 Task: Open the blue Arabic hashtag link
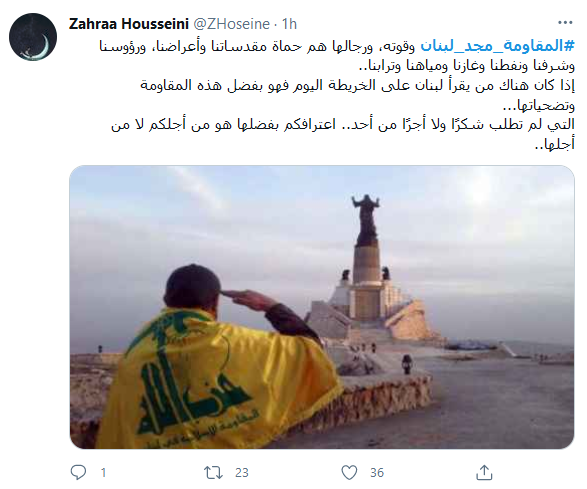tap(498, 46)
